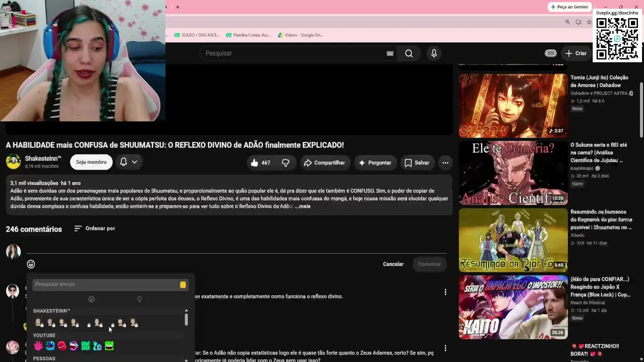
Task: Click the yellow swatch in emoji search
Action: pos(183,285)
